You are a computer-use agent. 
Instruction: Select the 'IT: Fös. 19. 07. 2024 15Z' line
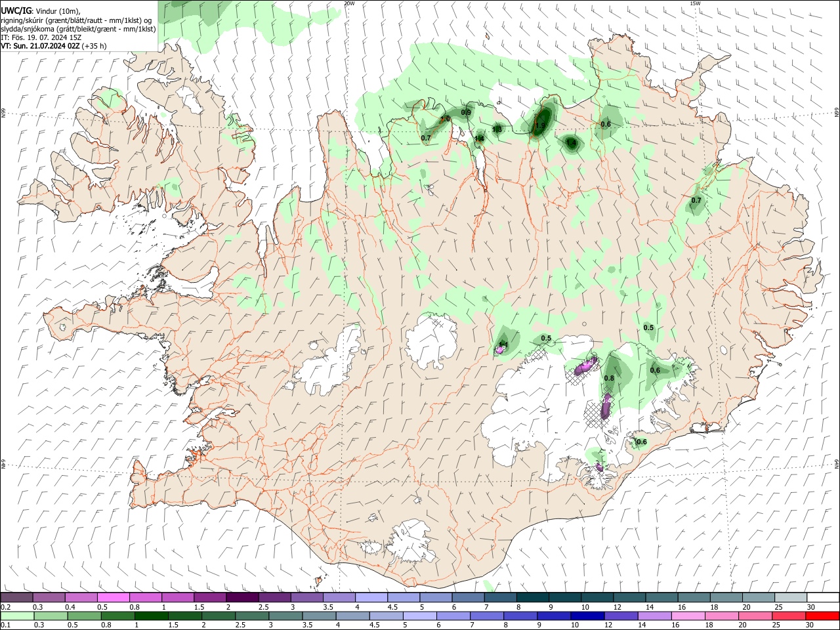(x=41, y=37)
